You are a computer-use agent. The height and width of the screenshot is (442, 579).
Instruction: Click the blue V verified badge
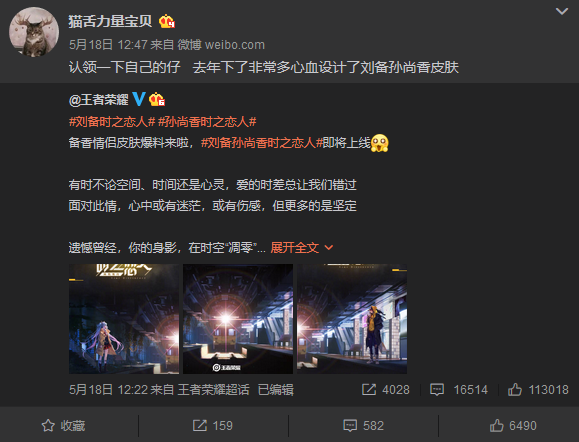point(139,99)
